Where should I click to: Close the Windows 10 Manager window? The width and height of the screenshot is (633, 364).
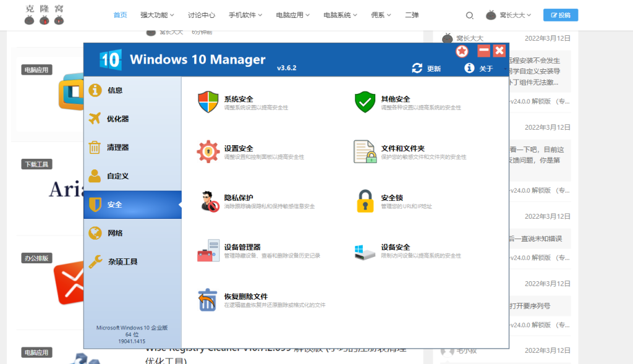click(499, 51)
